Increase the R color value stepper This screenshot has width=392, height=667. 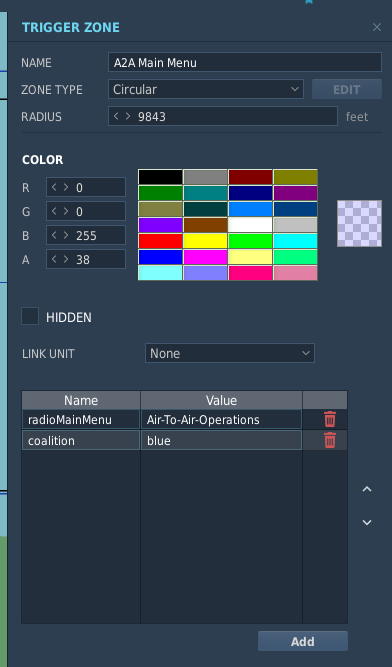coord(66,187)
